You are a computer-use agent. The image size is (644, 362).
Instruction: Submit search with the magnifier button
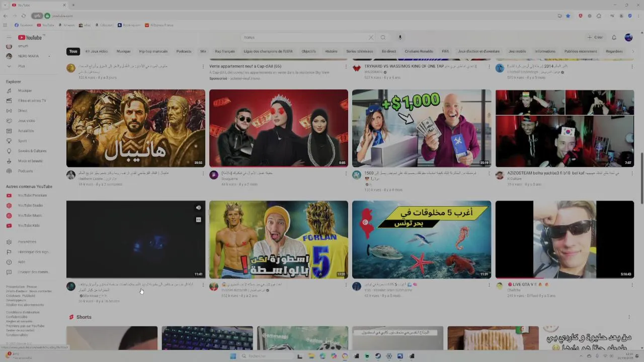coord(383,37)
